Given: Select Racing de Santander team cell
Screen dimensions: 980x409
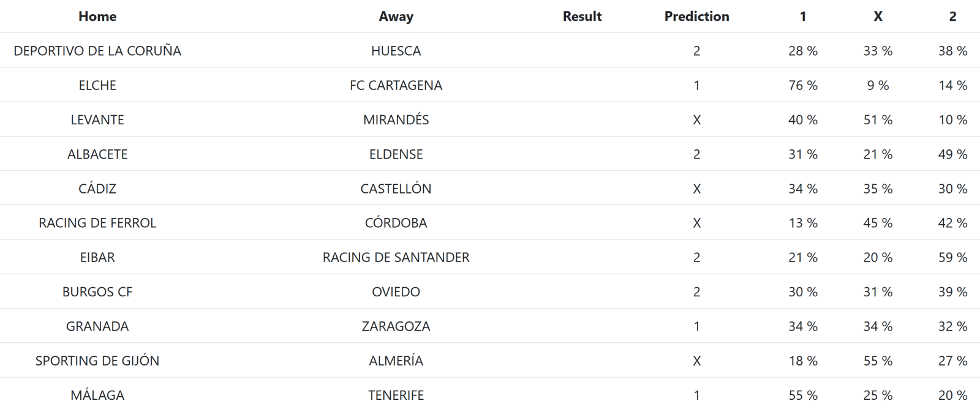Looking at the screenshot, I should pos(396,258).
